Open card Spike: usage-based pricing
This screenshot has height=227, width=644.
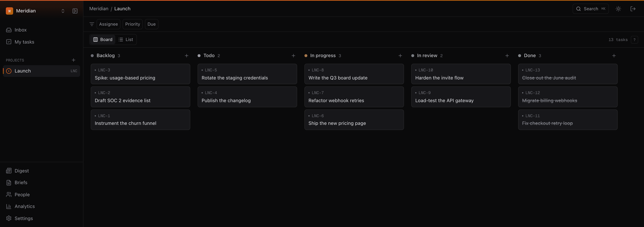[141, 74]
